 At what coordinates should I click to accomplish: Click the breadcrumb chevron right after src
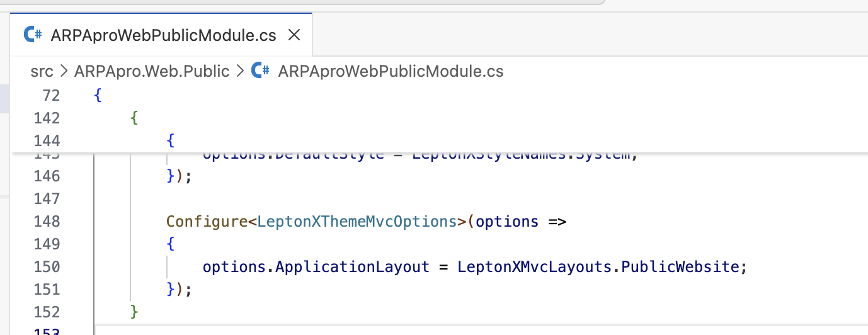(64, 71)
